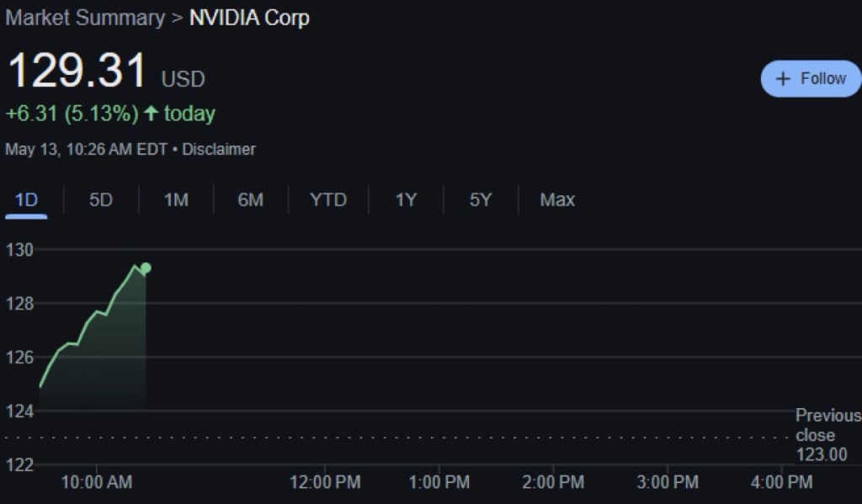Image resolution: width=862 pixels, height=504 pixels.
Task: Click the green up arrow icon
Action: (152, 113)
